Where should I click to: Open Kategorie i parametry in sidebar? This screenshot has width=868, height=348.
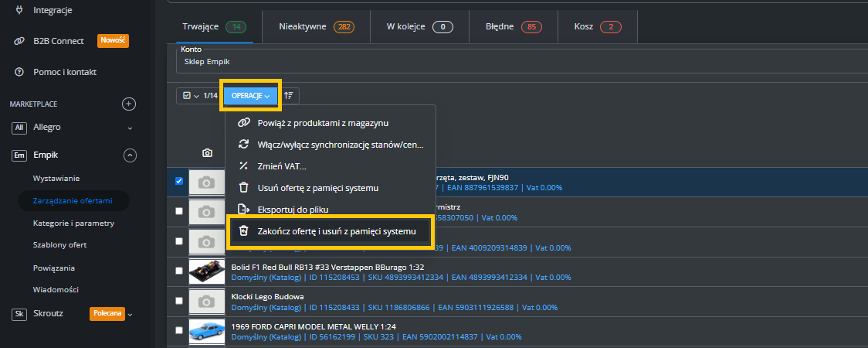pos(73,223)
